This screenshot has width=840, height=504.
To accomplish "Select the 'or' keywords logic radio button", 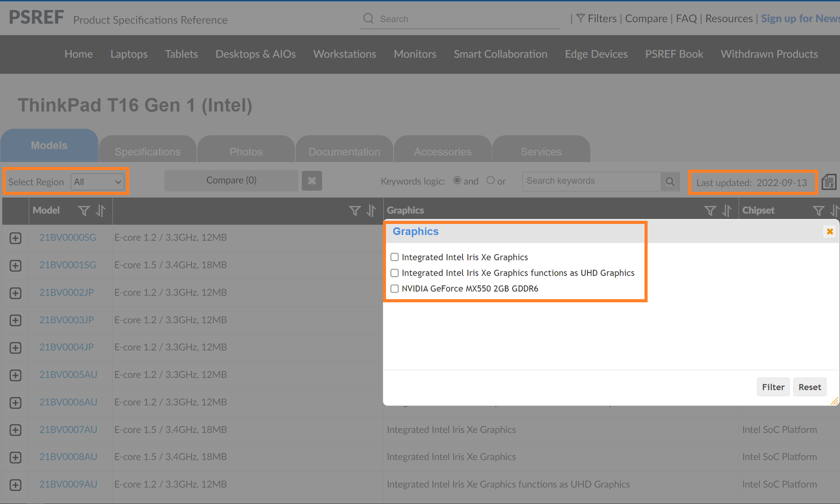I will [490, 181].
